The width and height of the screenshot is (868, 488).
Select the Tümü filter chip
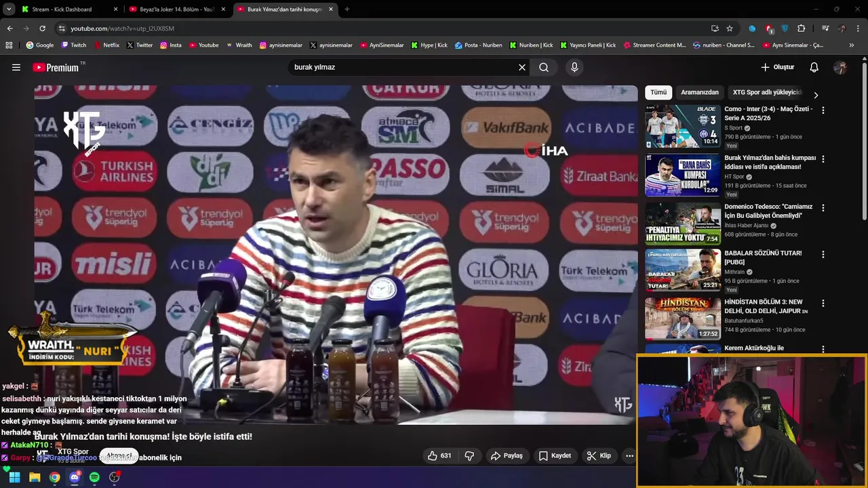[x=658, y=92]
